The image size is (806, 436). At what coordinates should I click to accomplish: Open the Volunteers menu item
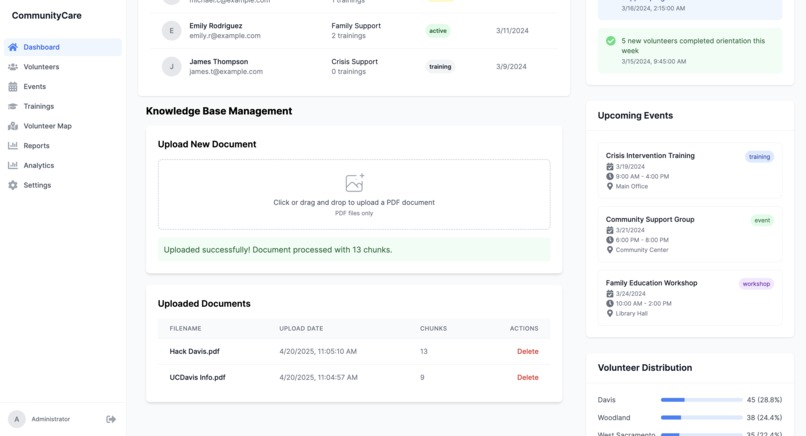coord(63,67)
